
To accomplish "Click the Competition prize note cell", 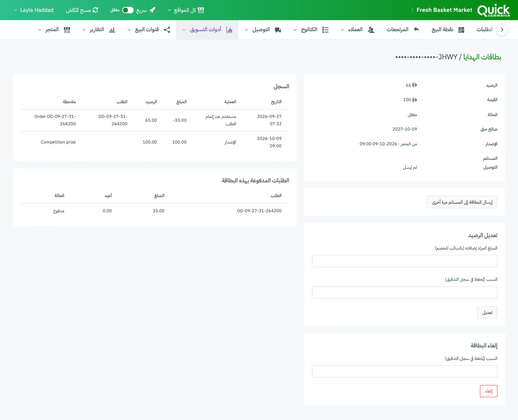I will pos(58,142).
